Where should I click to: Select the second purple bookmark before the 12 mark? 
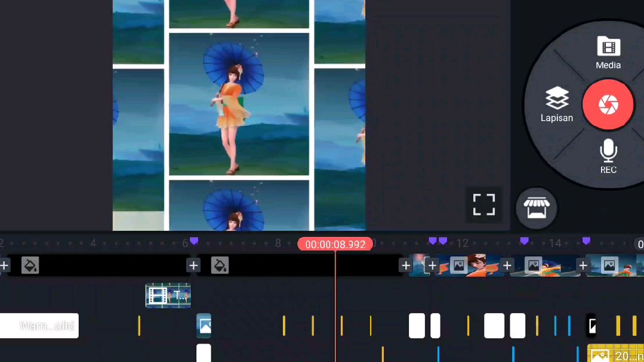click(443, 241)
